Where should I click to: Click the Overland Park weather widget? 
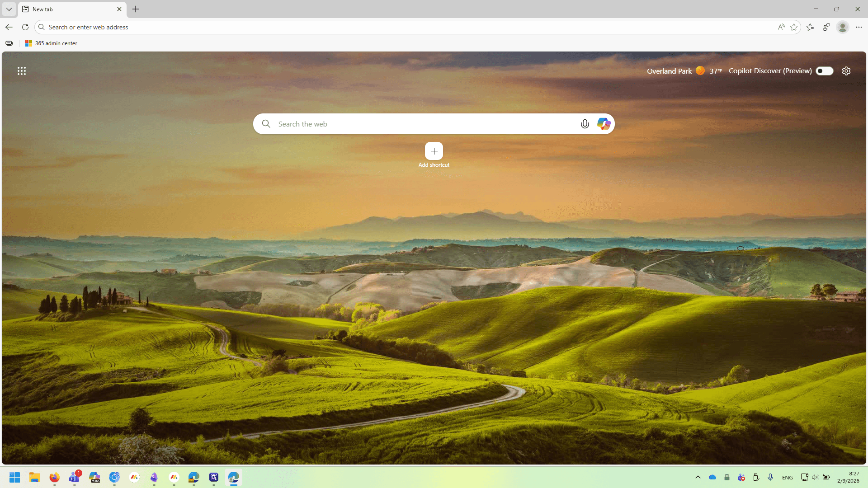click(684, 71)
